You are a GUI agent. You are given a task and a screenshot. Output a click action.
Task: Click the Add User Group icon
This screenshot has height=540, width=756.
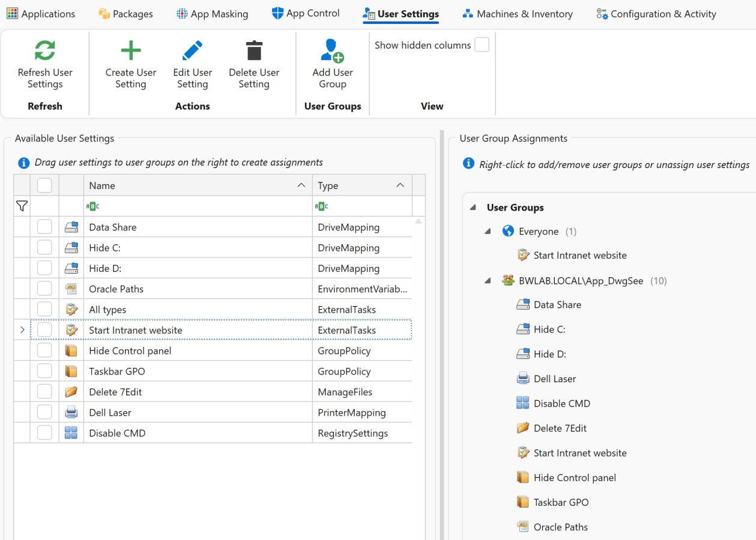[332, 50]
